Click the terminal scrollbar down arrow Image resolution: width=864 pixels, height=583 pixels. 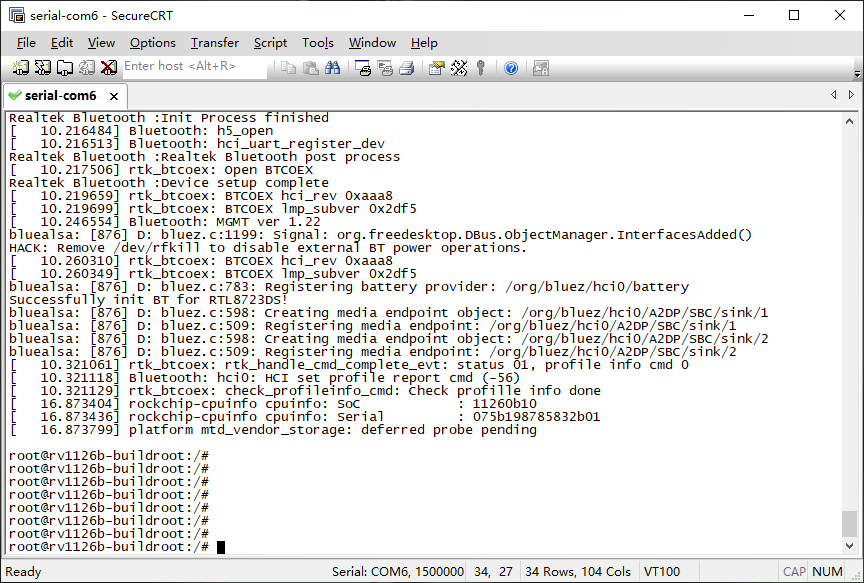tap(849, 546)
